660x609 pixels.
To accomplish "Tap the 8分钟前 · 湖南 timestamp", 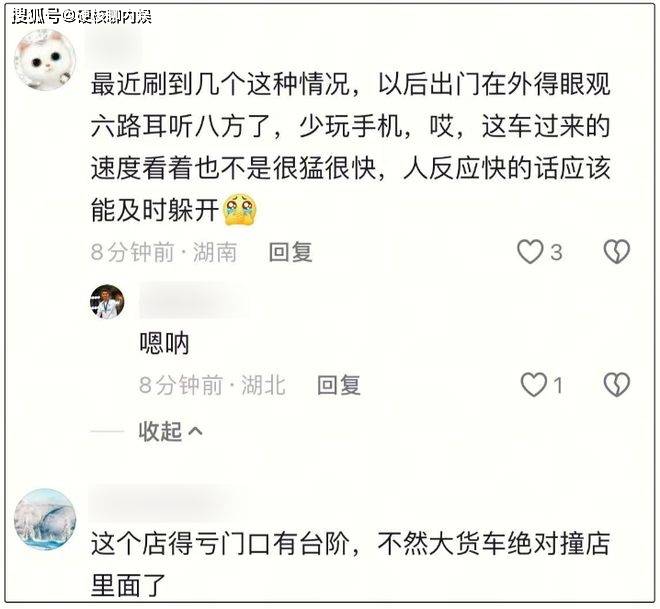I will click(x=163, y=252).
